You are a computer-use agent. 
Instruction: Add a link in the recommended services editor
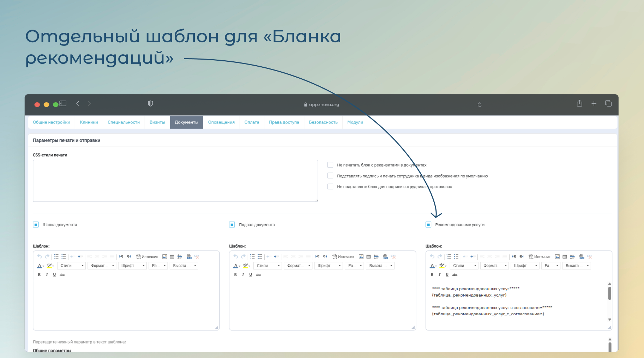[x=582, y=257]
